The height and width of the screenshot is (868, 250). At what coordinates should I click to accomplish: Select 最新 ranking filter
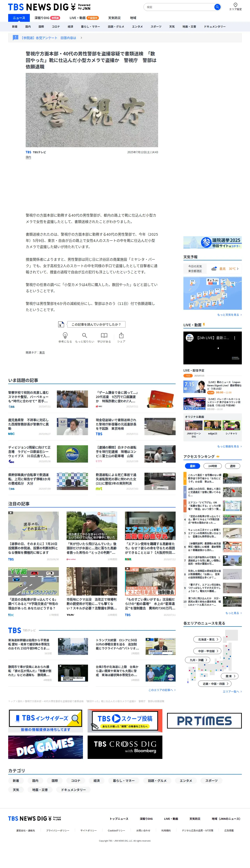pyautogui.click(x=193, y=466)
